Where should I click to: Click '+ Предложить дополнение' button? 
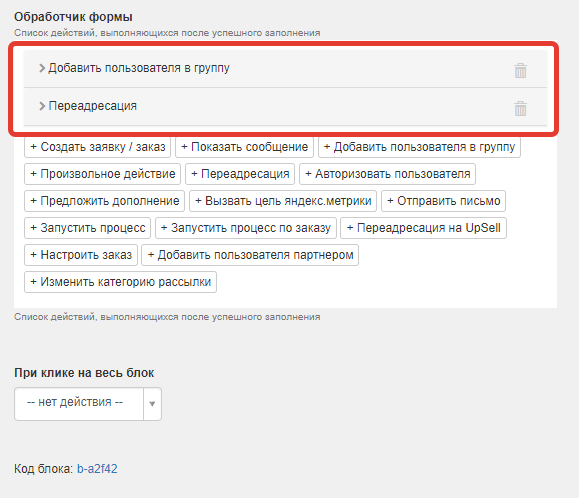[x=105, y=201]
